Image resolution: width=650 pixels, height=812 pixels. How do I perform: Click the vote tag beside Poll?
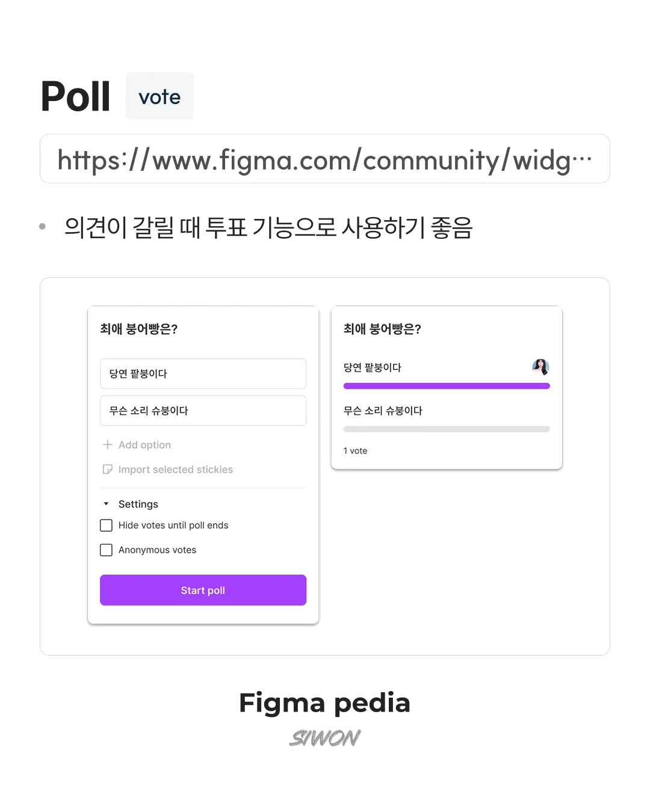pos(159,96)
